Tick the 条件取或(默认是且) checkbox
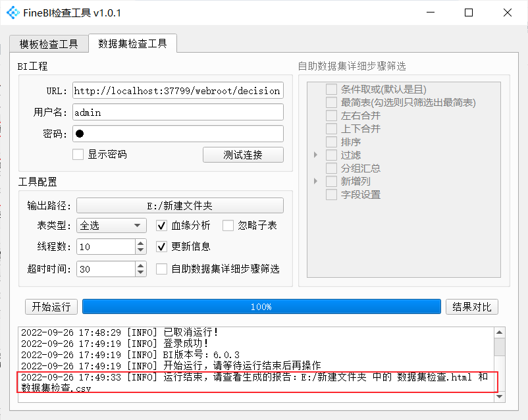This screenshot has height=420, width=528. coord(331,90)
